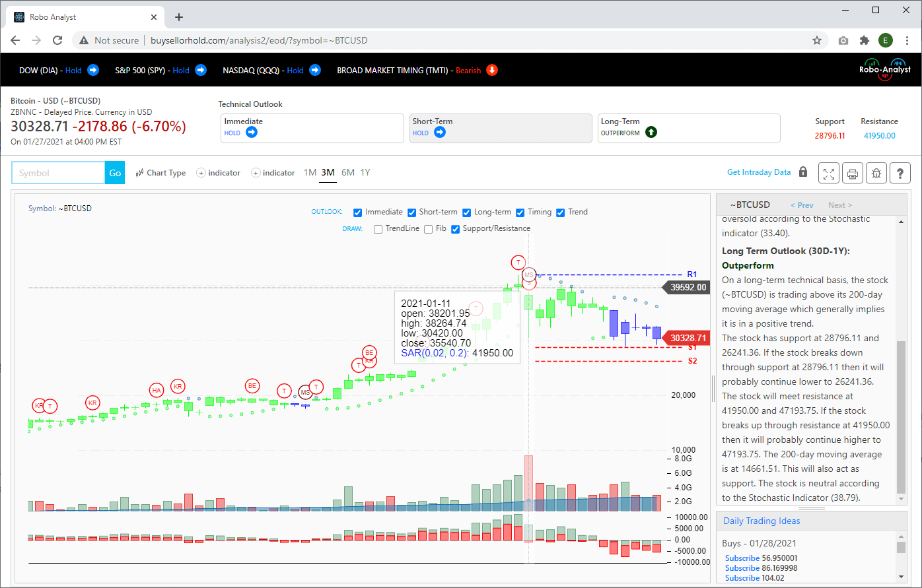Screen dimensions: 922x588
Task: Click the NASDAQ (QQQ) Hold arrow icon
Action: pyautogui.click(x=315, y=70)
